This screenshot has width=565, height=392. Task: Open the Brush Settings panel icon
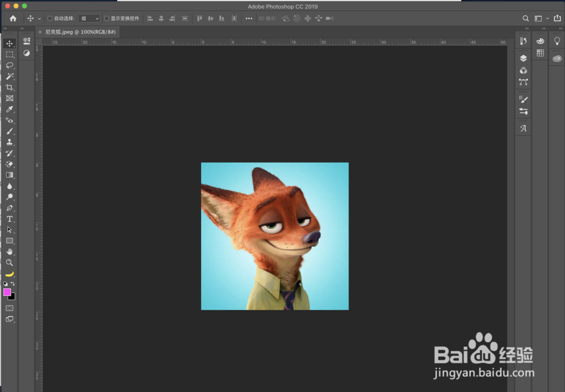[523, 99]
